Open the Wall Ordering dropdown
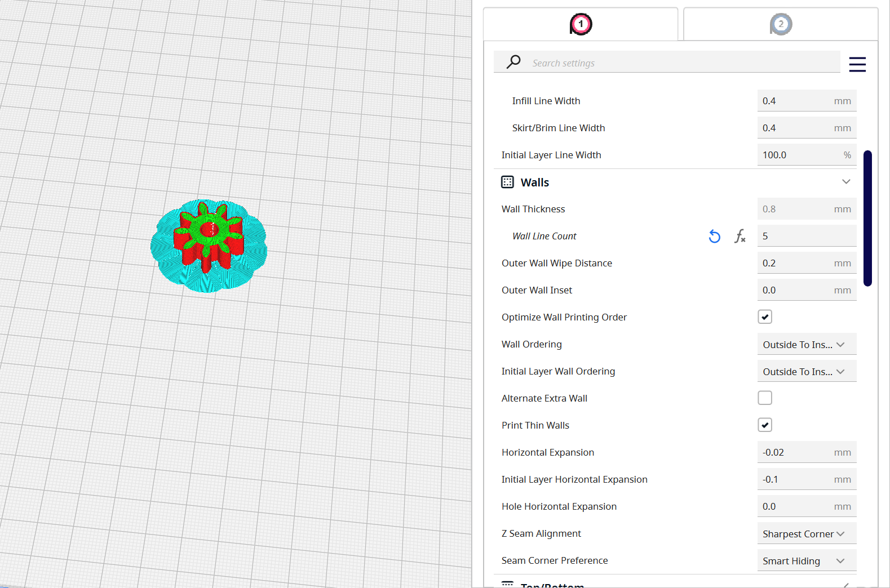This screenshot has width=890, height=588. (807, 344)
